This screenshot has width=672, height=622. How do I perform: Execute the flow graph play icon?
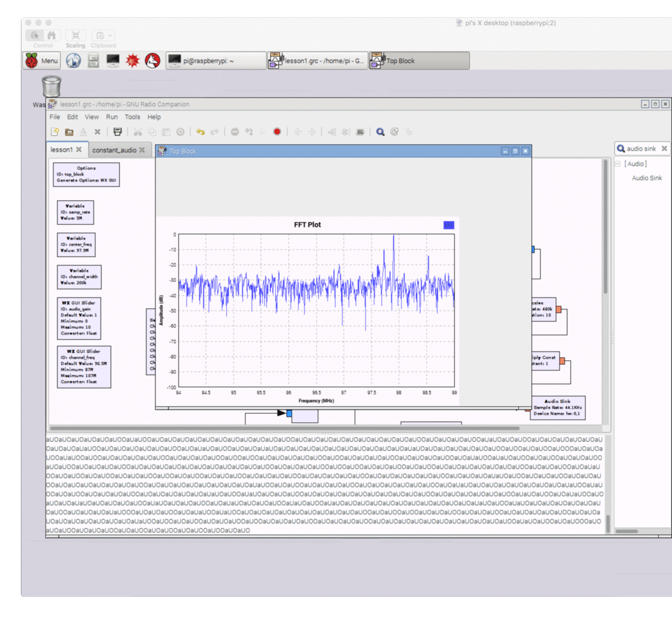(x=263, y=132)
